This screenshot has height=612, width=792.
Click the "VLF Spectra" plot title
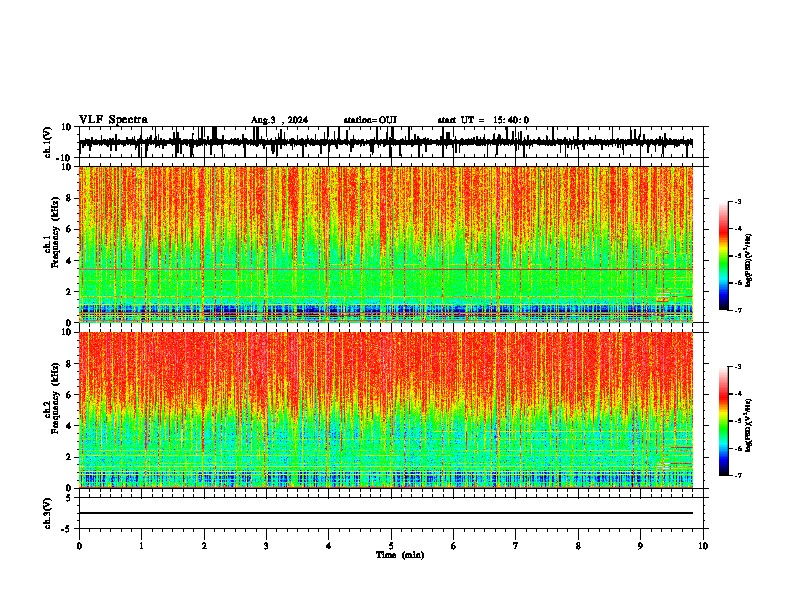(x=113, y=120)
